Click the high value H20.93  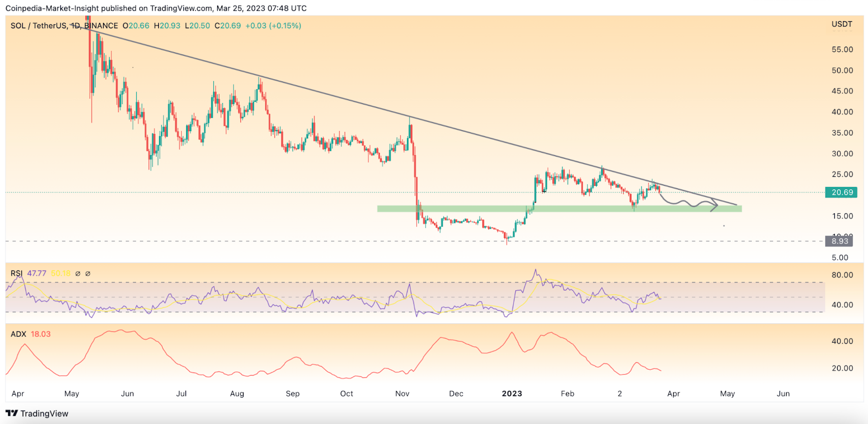167,25
